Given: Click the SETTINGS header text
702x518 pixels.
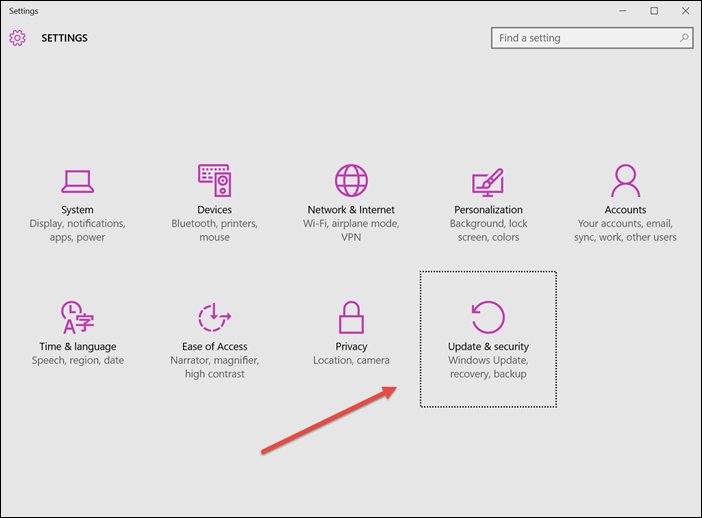Looking at the screenshot, I should [x=64, y=38].
